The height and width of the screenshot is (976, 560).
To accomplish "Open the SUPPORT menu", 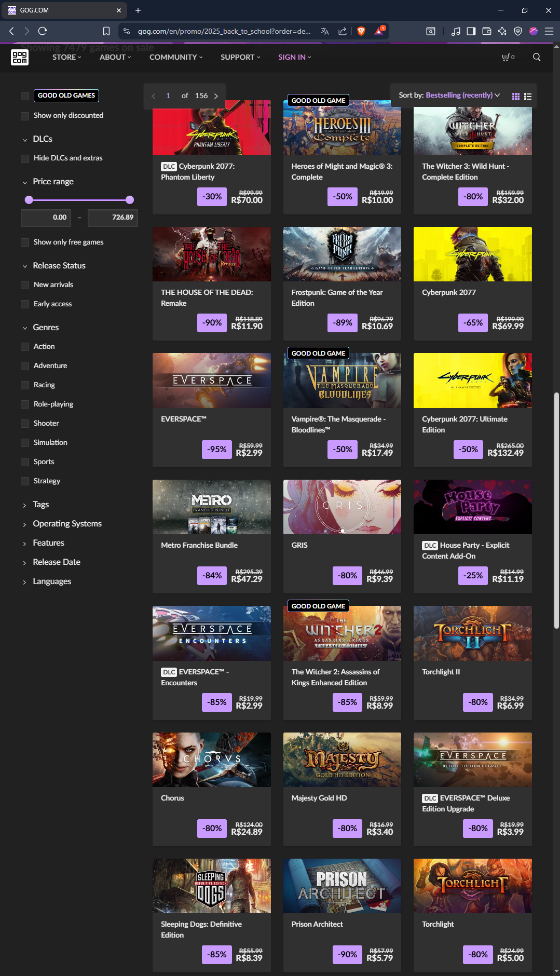I will point(240,57).
